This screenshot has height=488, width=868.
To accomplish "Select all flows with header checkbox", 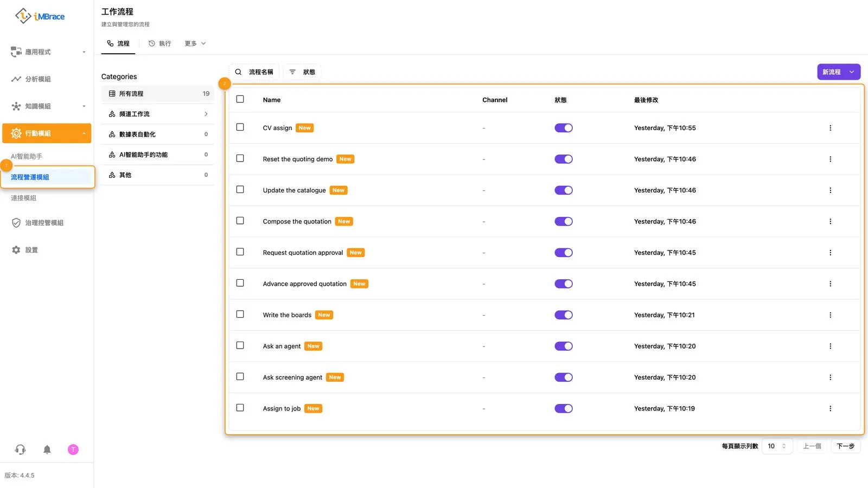I will pyautogui.click(x=240, y=99).
